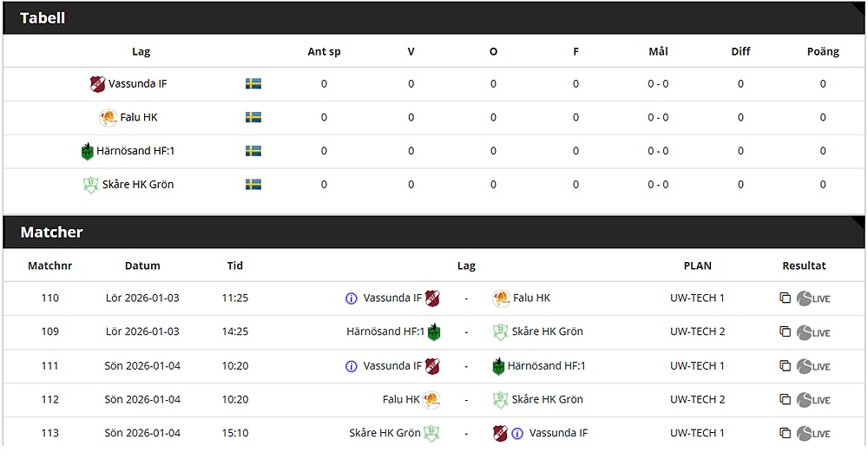This screenshot has width=868, height=459.
Task: Click the Falu HK logo in the table
Action: [x=108, y=118]
